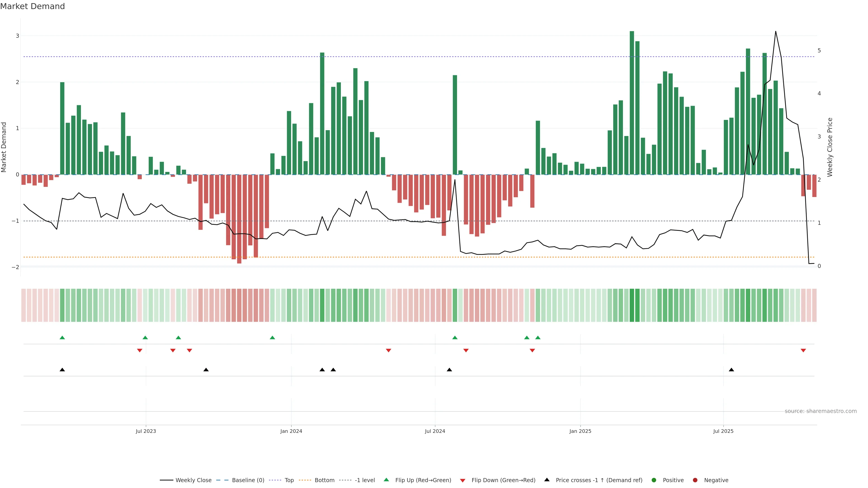The width and height of the screenshot is (868, 488).
Task: Click first green flip-up marker on left
Action: pos(62,338)
